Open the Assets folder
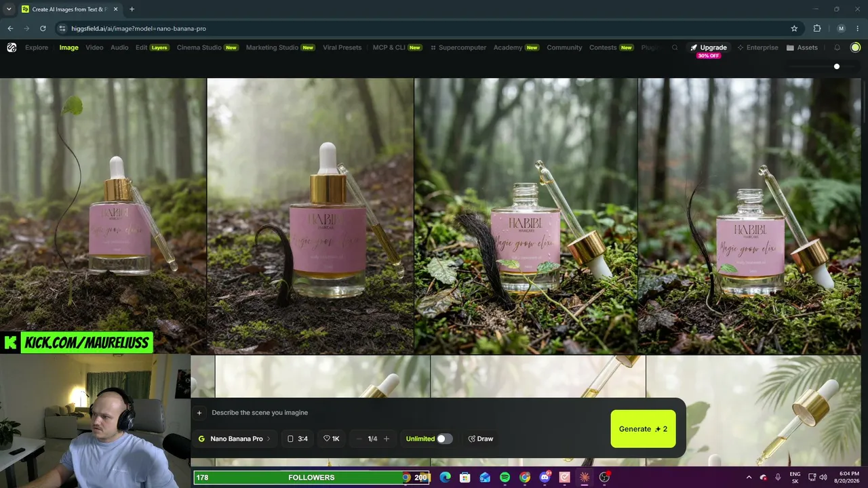 pyautogui.click(x=802, y=47)
